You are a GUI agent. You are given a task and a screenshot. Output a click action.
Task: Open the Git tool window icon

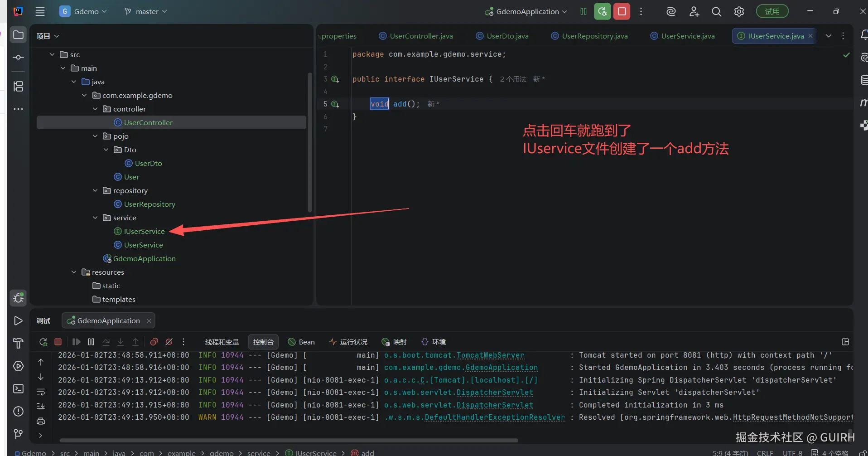click(x=18, y=434)
